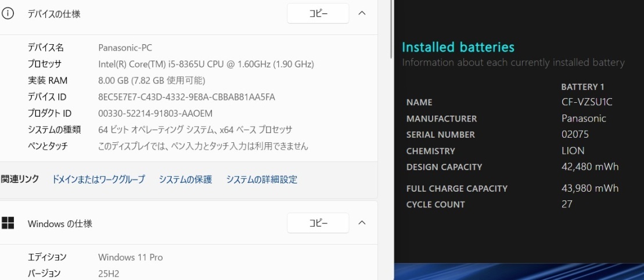The image size is (644, 280).
Task: Click the Windows logo icon beside Windows の仕様
Action: pyautogui.click(x=8, y=223)
